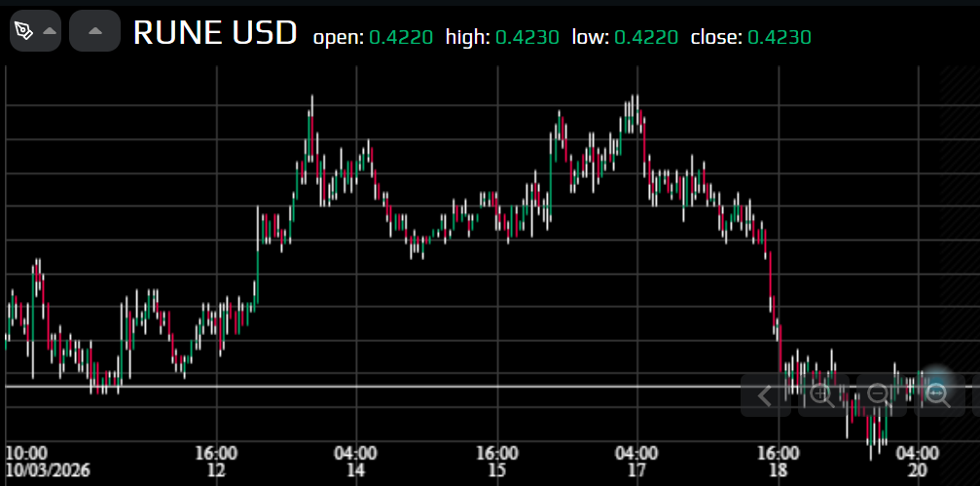Click the close price value 0.4230
The height and width of the screenshot is (486, 980).
[780, 38]
